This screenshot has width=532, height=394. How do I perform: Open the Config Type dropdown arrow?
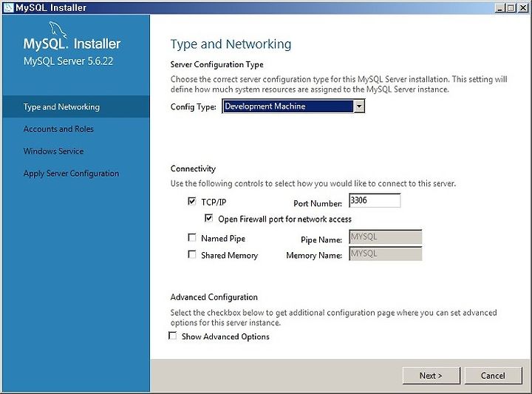[x=359, y=106]
